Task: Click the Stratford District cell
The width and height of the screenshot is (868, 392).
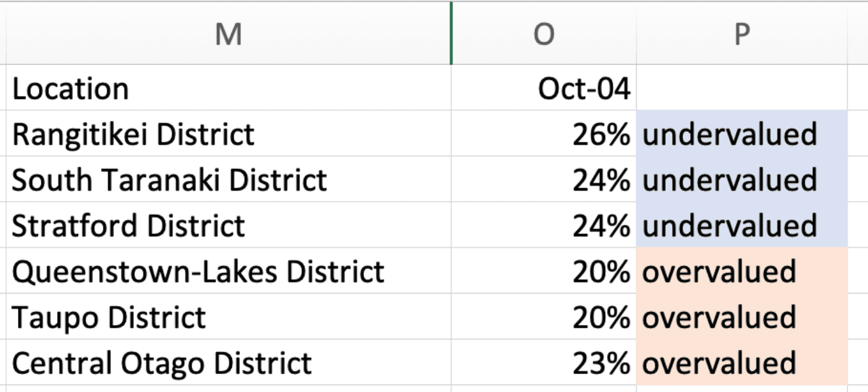Action: [x=228, y=226]
